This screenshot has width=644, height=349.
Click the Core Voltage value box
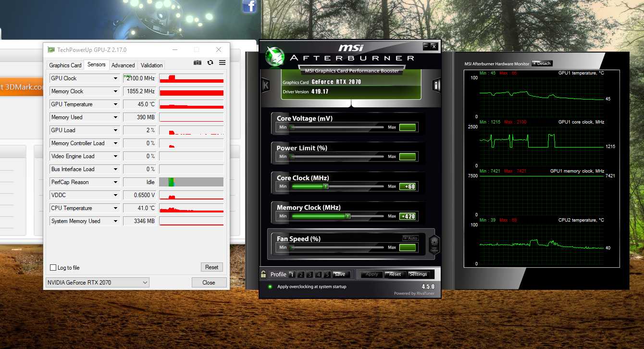[408, 127]
